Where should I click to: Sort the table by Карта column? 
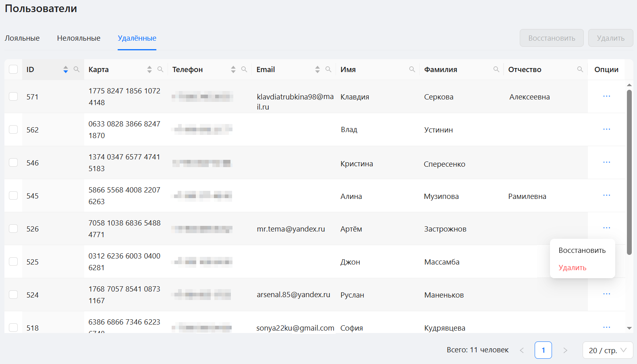(149, 69)
